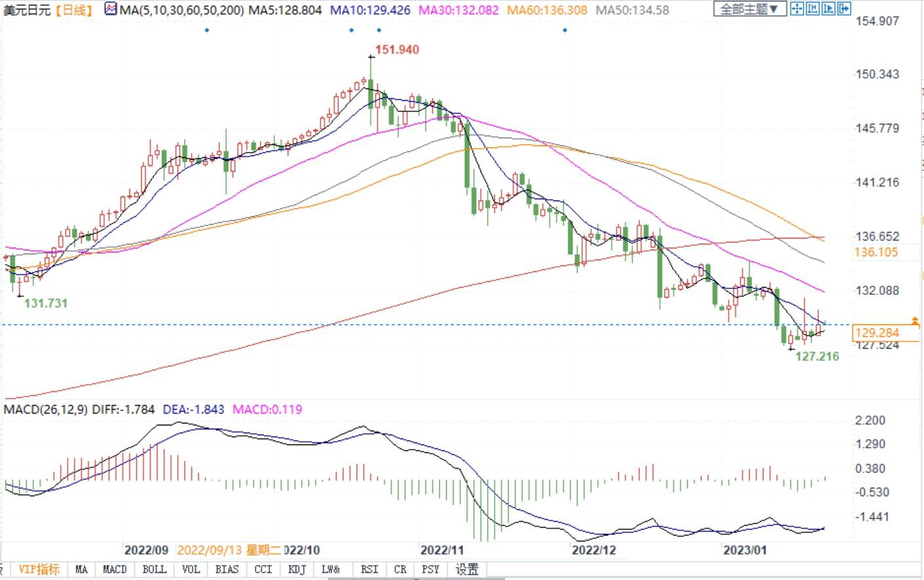The image size is (924, 580).
Task: Click the jump-to-start chart icon
Action: pos(813,9)
